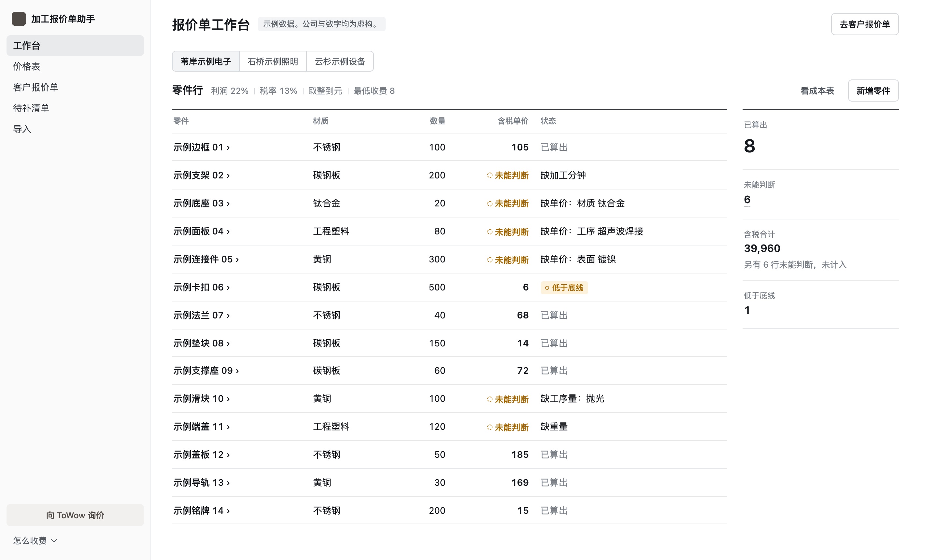Open part 示例滑块 10 details

pyautogui.click(x=202, y=399)
